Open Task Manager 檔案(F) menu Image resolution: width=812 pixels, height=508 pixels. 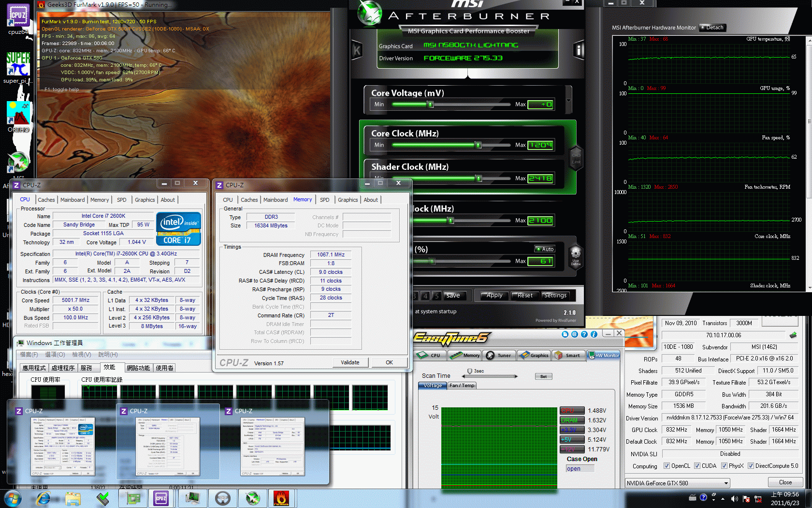pyautogui.click(x=29, y=355)
